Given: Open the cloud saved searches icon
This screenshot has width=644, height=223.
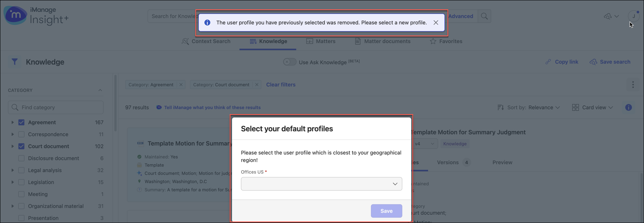Looking at the screenshot, I should tap(608, 16).
